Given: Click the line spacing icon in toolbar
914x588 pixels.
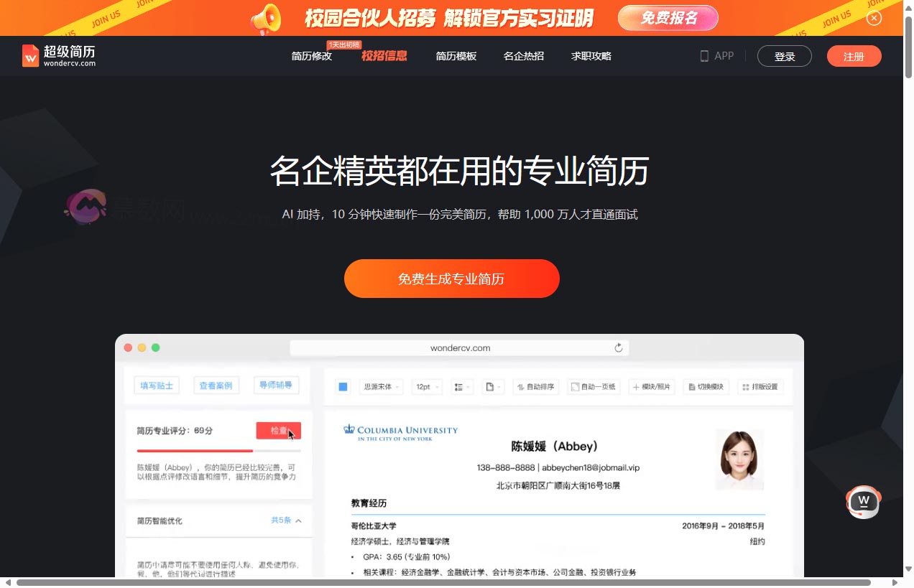Looking at the screenshot, I should click(x=461, y=386).
